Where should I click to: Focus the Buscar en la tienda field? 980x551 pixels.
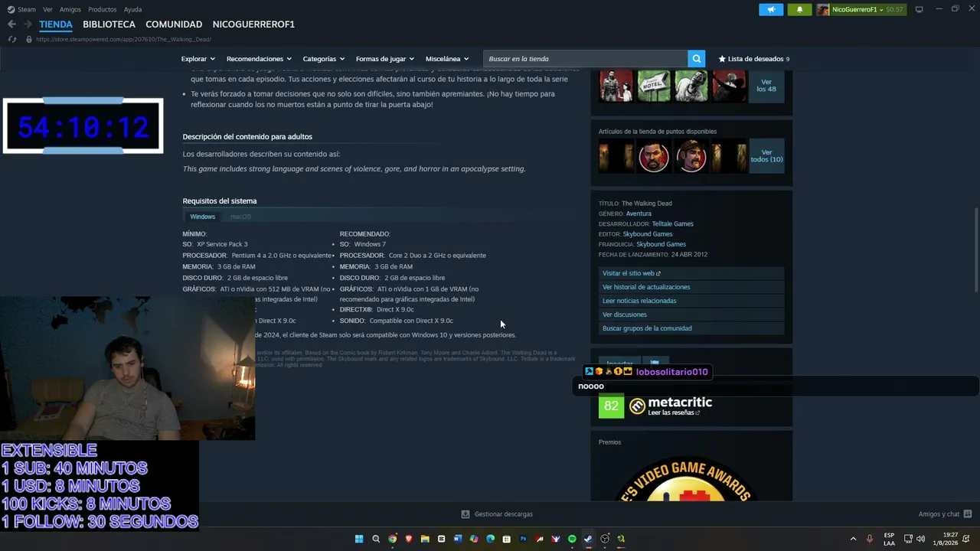[x=586, y=59]
